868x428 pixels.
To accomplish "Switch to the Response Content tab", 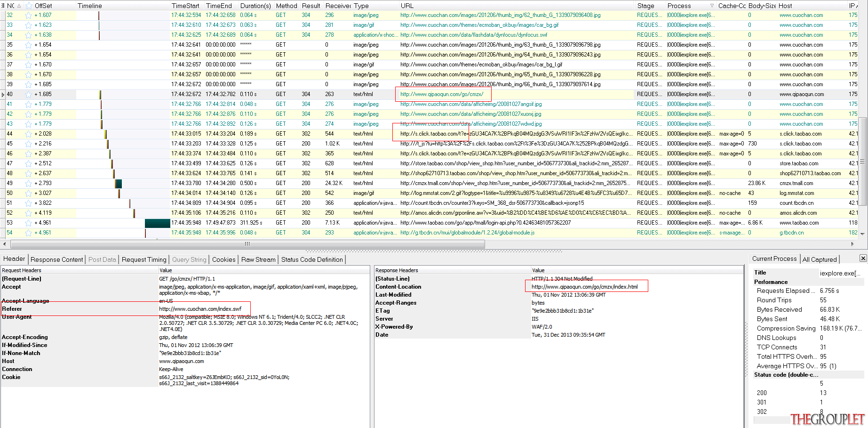I will pos(57,259).
